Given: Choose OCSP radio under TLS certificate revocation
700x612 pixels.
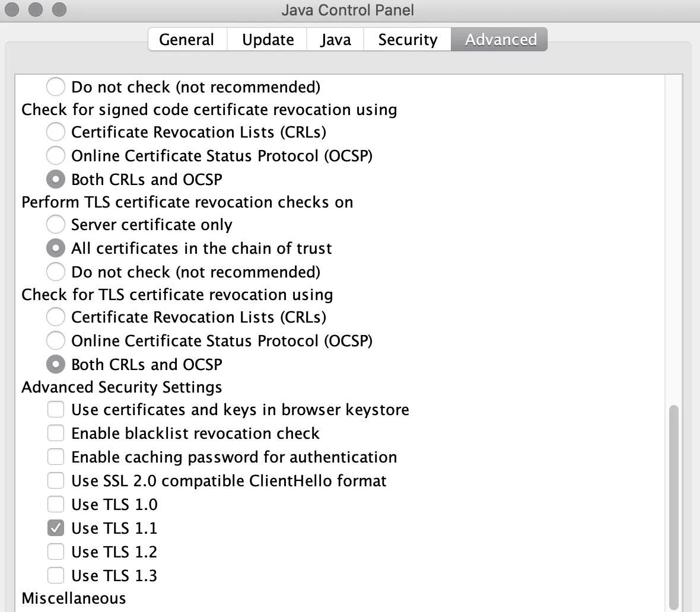Looking at the screenshot, I should pyautogui.click(x=56, y=340).
